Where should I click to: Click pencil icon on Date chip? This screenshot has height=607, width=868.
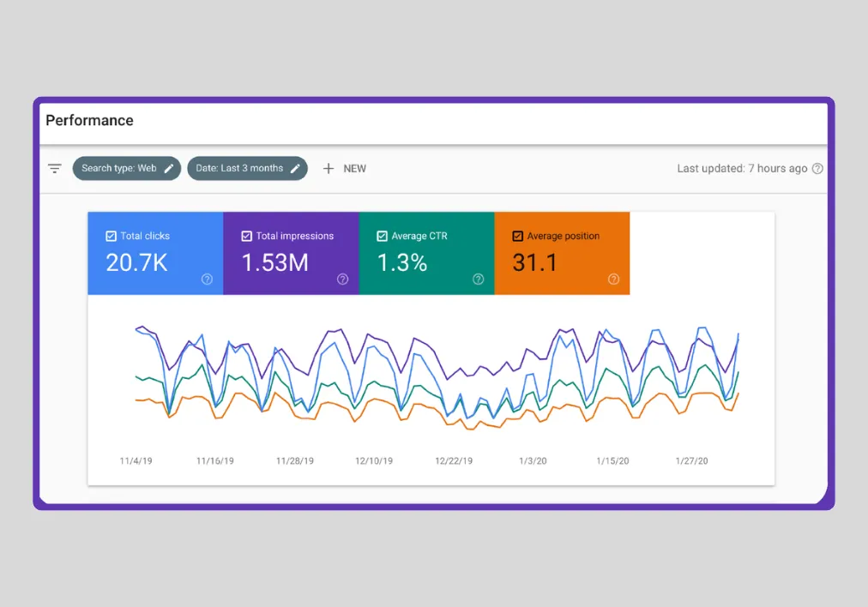(295, 169)
